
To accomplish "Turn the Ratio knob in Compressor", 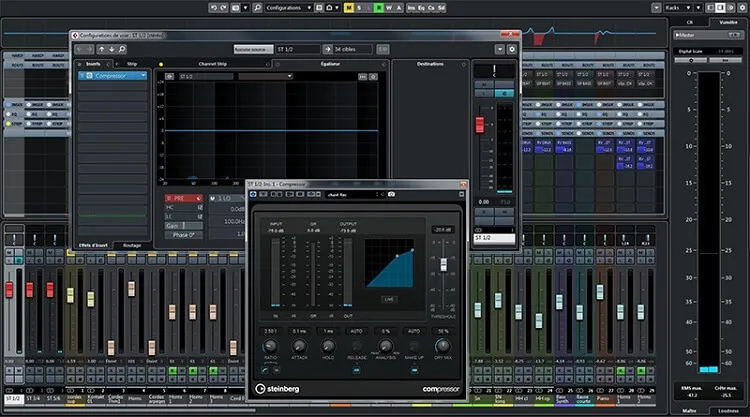I will tap(270, 345).
